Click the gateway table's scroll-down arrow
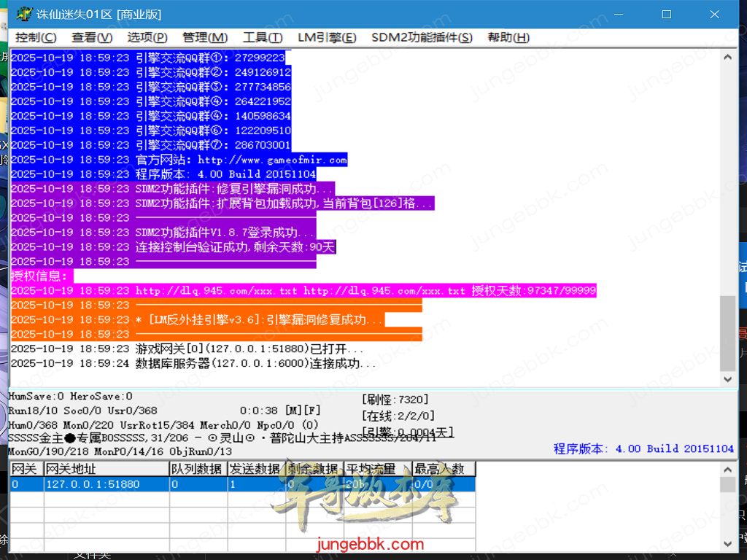Screen dimensions: 747x560 coord(727,543)
